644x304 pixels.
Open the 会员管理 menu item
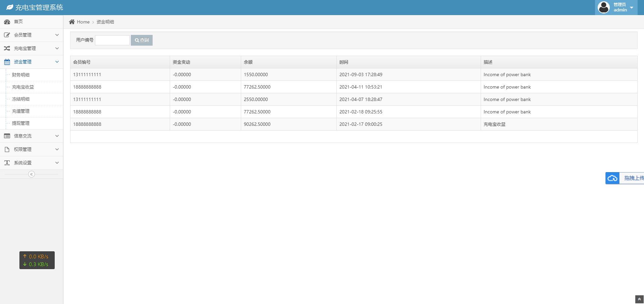(x=32, y=35)
